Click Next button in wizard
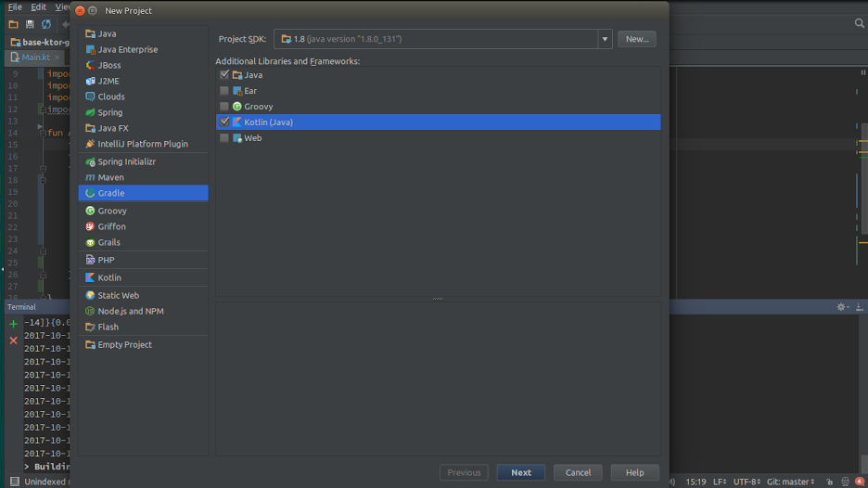Image resolution: width=868 pixels, height=488 pixels. [x=521, y=472]
